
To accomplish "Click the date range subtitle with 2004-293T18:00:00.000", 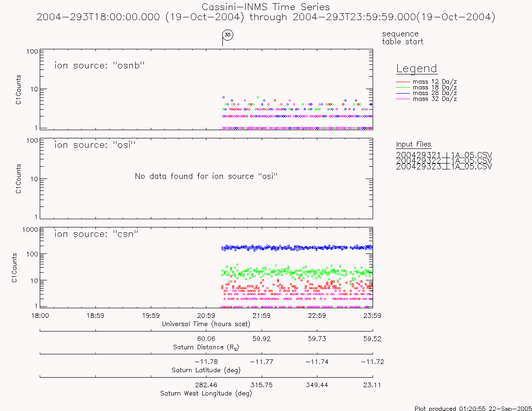I will (266, 17).
